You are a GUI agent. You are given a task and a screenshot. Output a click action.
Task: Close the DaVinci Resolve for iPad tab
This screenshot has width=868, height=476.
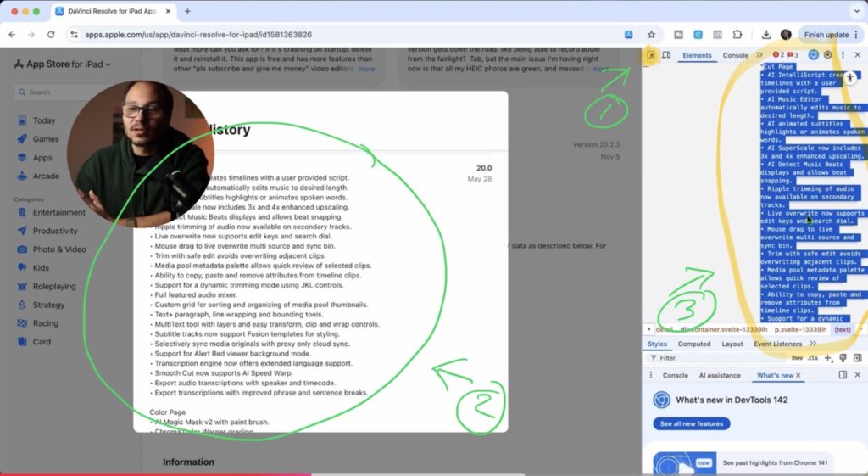[x=169, y=11]
